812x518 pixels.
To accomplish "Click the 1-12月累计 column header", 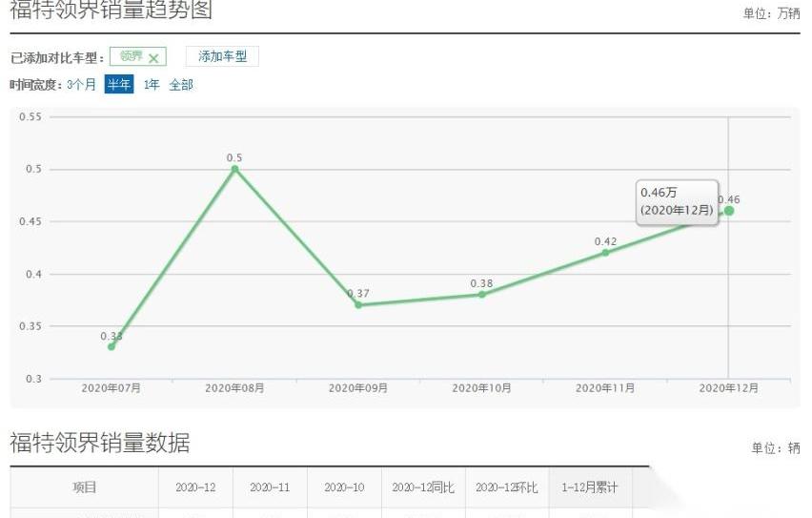I will [590, 487].
